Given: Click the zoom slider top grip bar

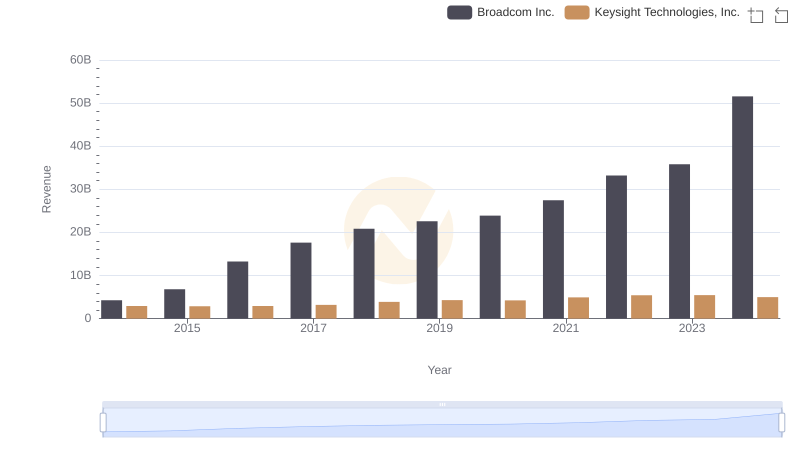Looking at the screenshot, I should [442, 404].
